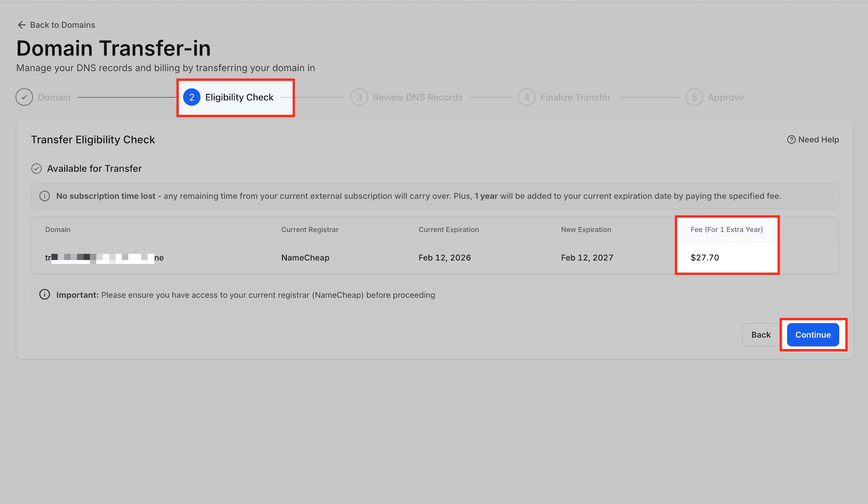Image resolution: width=868 pixels, height=504 pixels.
Task: Click the Need Help question mark icon
Action: [x=791, y=140]
